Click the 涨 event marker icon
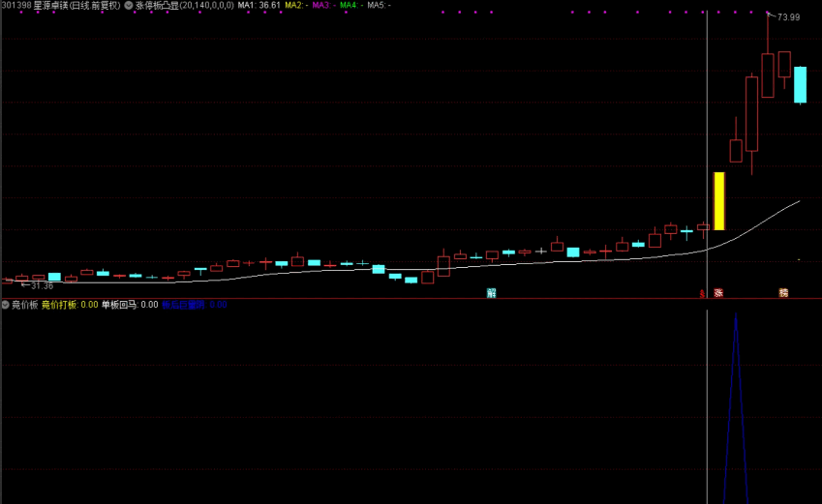This screenshot has height=504, width=822. coord(718,293)
